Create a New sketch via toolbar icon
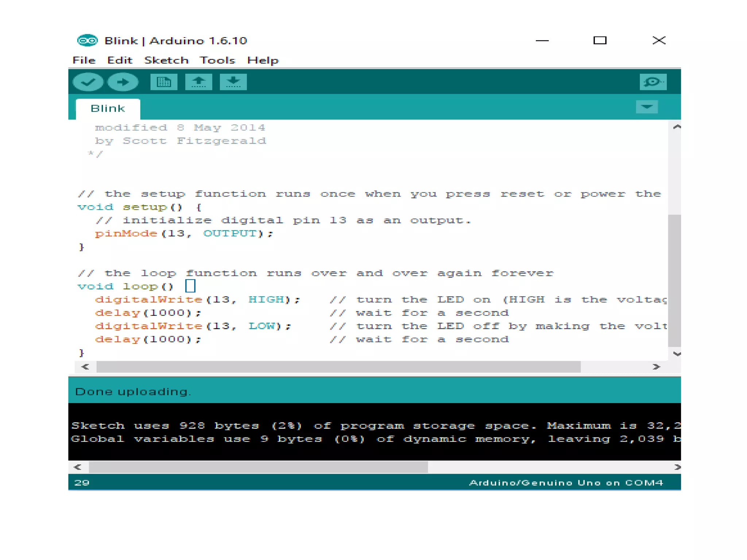 pyautogui.click(x=164, y=82)
